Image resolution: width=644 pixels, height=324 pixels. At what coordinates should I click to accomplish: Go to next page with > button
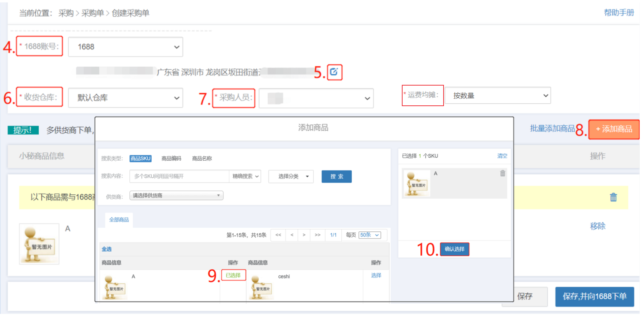[x=304, y=235]
